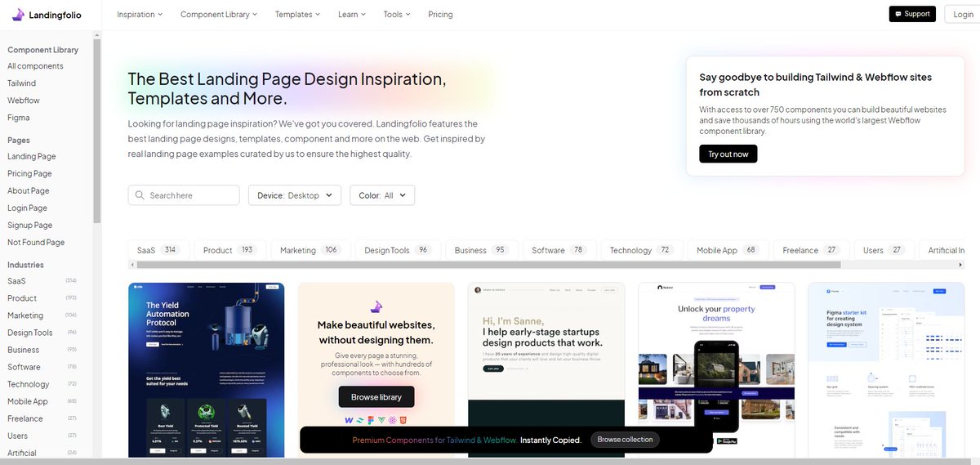Image resolution: width=980 pixels, height=465 pixels.
Task: Click the search magnifier icon
Action: tap(140, 195)
